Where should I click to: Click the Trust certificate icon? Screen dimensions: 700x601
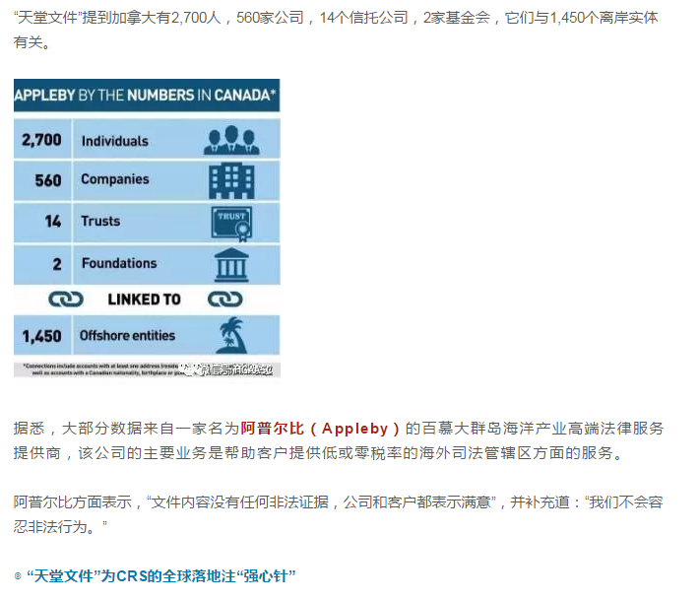click(x=231, y=224)
